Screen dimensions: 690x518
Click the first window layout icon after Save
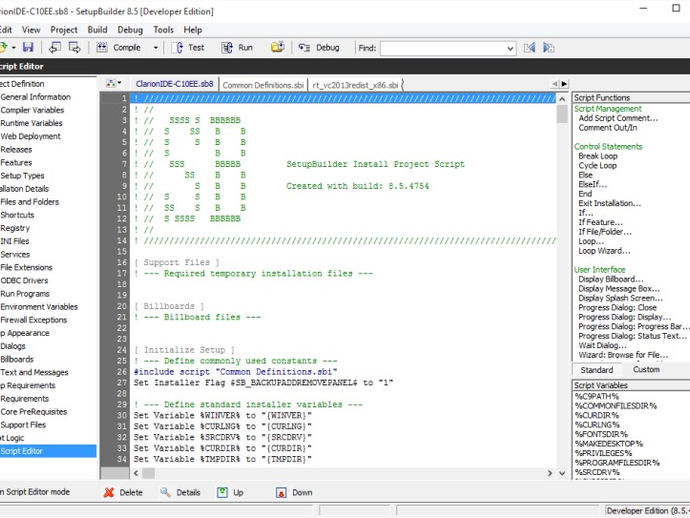point(55,47)
